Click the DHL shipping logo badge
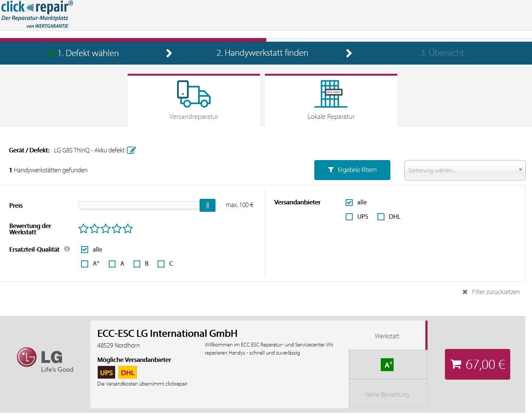 [x=128, y=372]
